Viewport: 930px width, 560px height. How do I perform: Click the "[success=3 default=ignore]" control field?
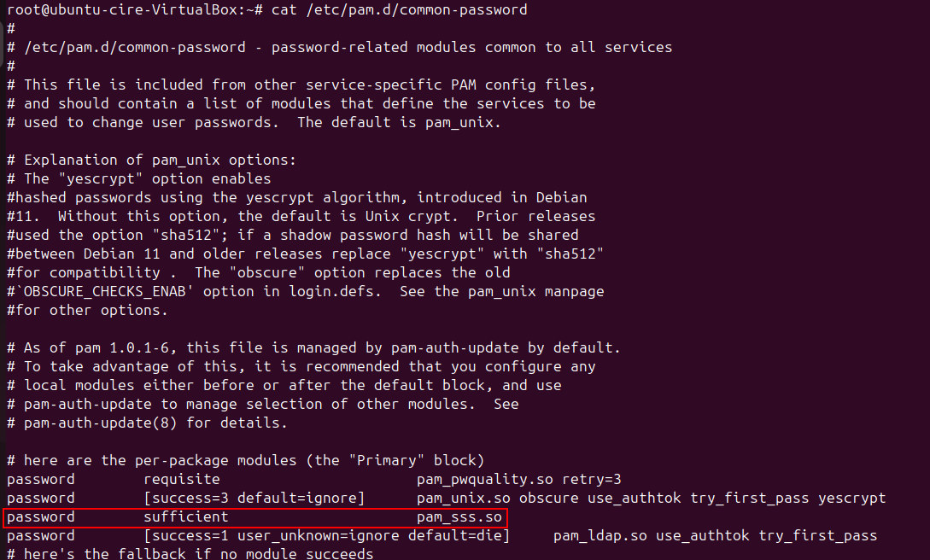point(254,499)
